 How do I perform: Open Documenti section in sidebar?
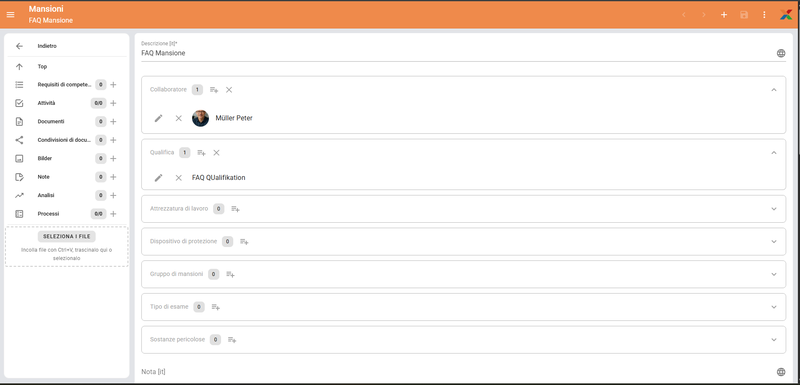(51, 121)
